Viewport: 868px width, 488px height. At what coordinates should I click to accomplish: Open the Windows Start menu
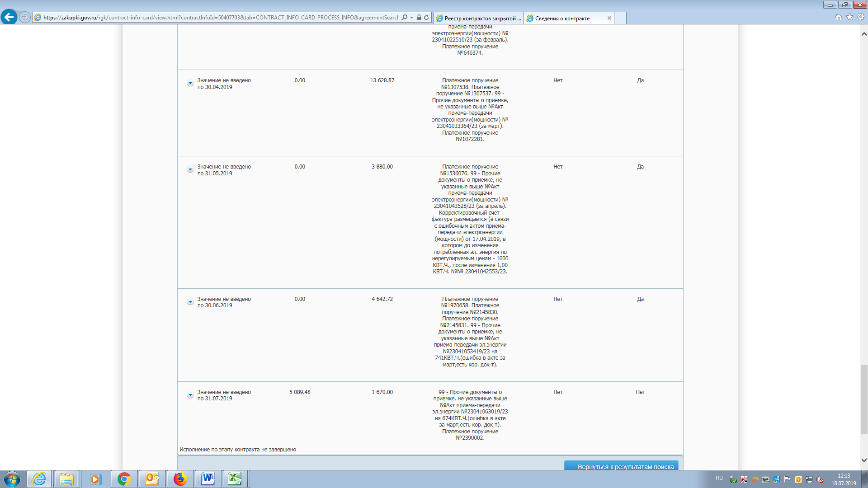click(x=12, y=479)
